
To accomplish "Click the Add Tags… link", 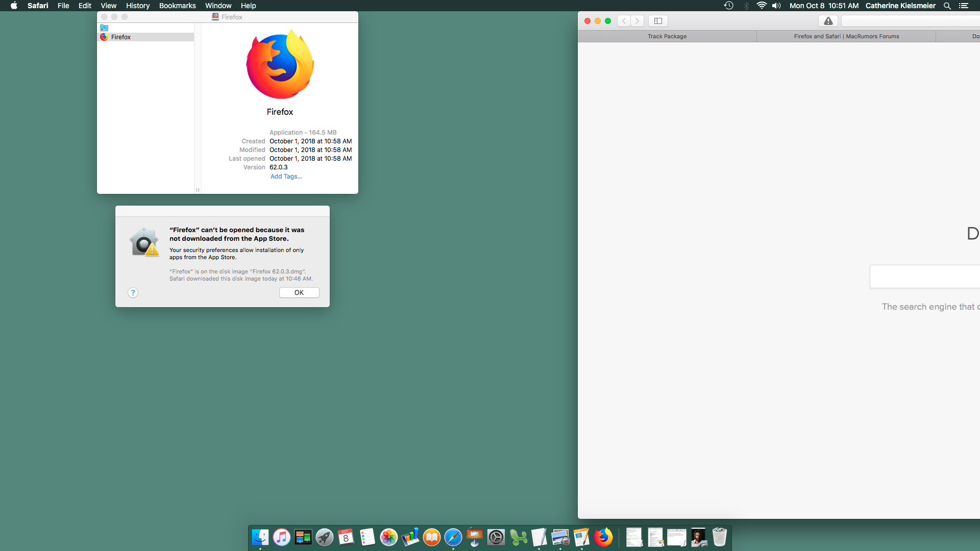I will point(286,177).
